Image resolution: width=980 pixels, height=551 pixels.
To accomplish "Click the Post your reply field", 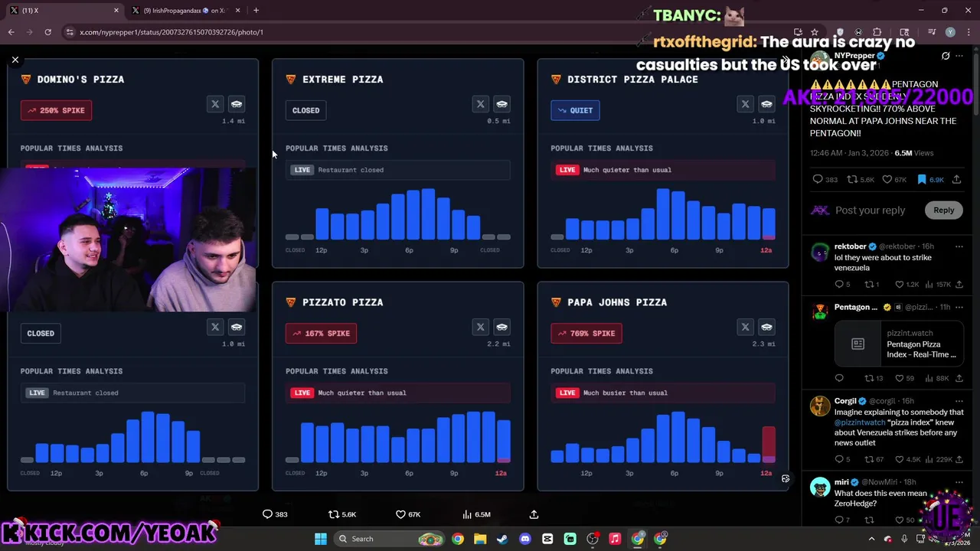I will click(870, 210).
